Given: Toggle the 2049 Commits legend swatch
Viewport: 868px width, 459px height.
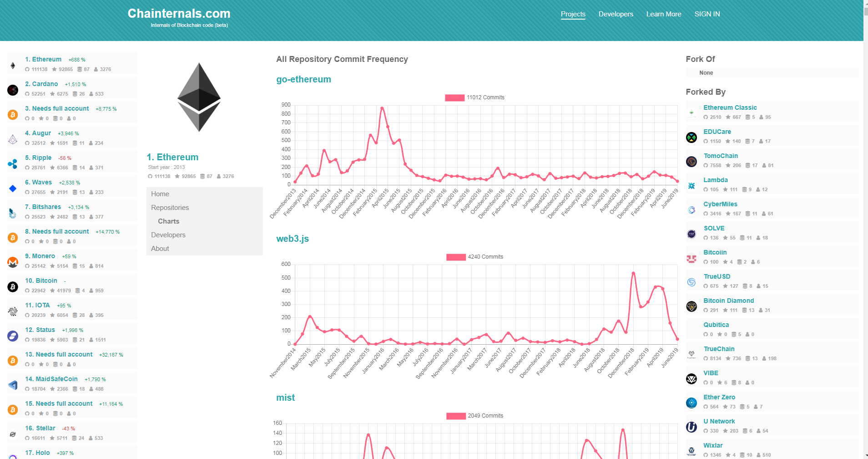Looking at the screenshot, I should tap(456, 416).
